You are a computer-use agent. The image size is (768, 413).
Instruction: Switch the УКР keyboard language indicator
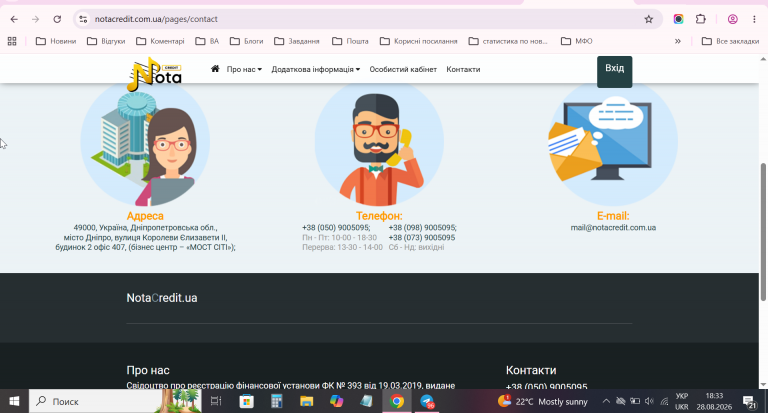click(x=681, y=401)
